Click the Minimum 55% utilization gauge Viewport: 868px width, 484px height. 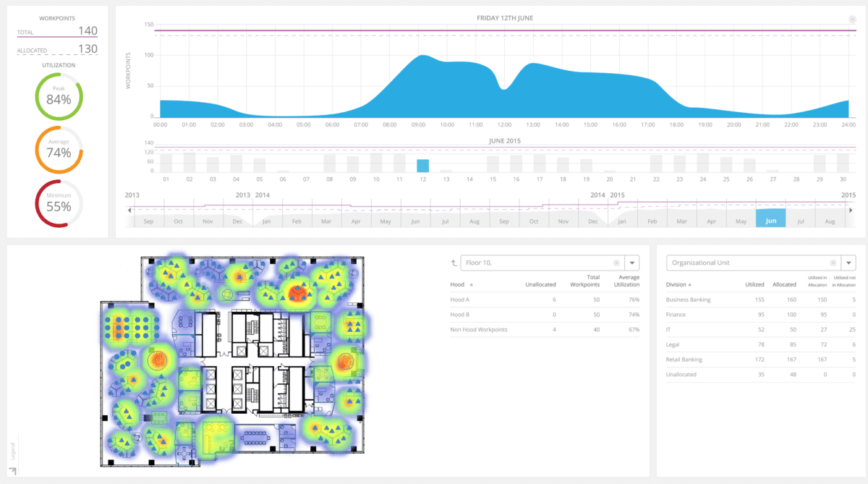[x=59, y=204]
